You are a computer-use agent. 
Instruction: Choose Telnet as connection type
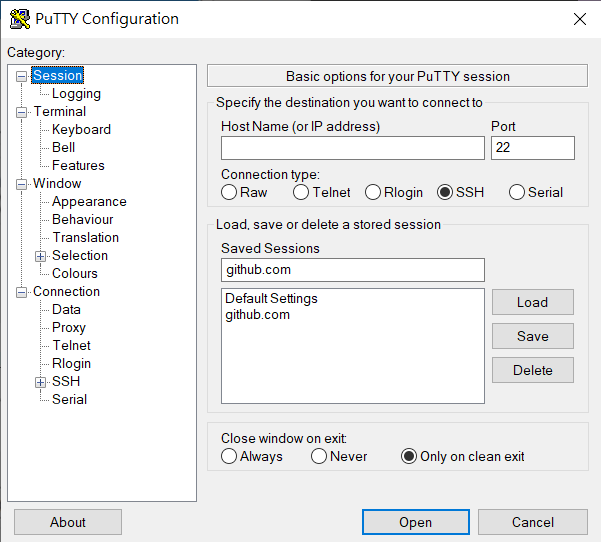tap(301, 192)
